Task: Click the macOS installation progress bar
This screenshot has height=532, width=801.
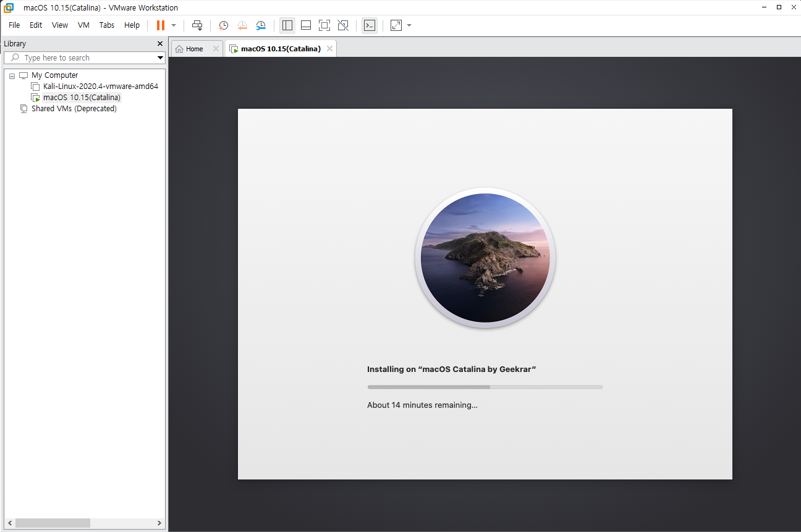Action: click(x=485, y=387)
